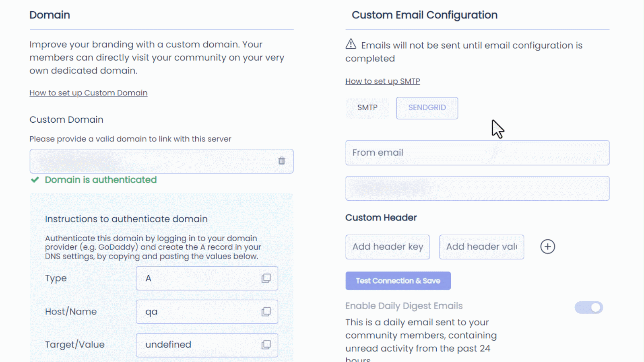The height and width of the screenshot is (362, 644).
Task: Select the Type field containing A
Action: pyautogui.click(x=207, y=278)
